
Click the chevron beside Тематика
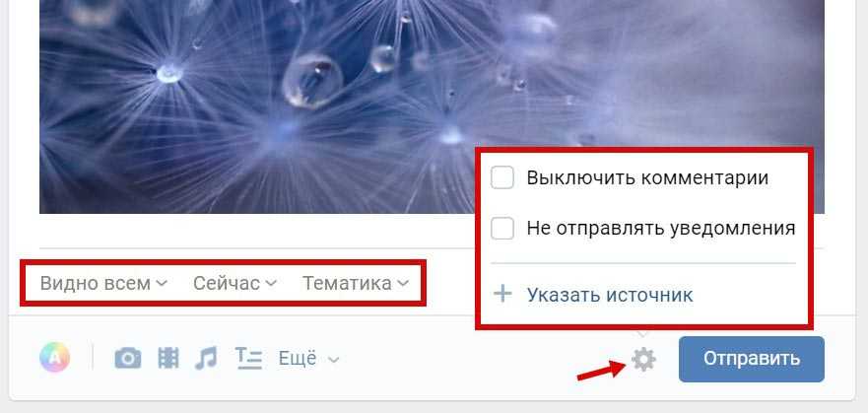(403, 284)
